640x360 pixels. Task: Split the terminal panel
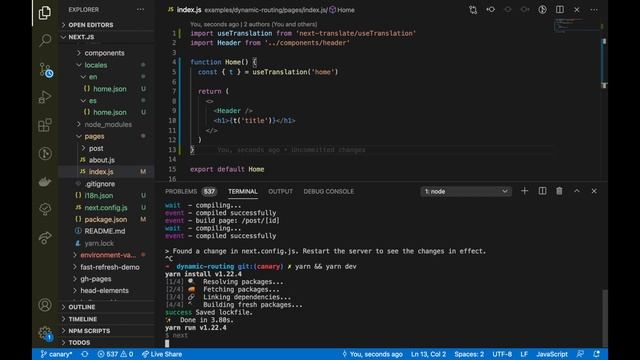(542, 191)
